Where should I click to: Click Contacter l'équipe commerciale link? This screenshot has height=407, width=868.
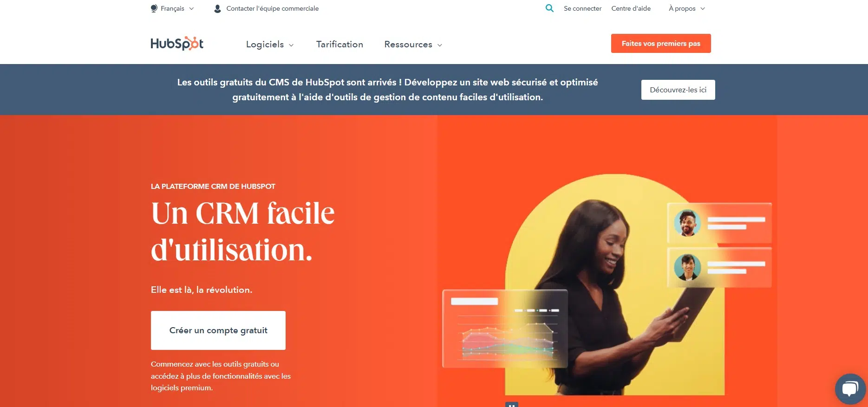pos(272,8)
